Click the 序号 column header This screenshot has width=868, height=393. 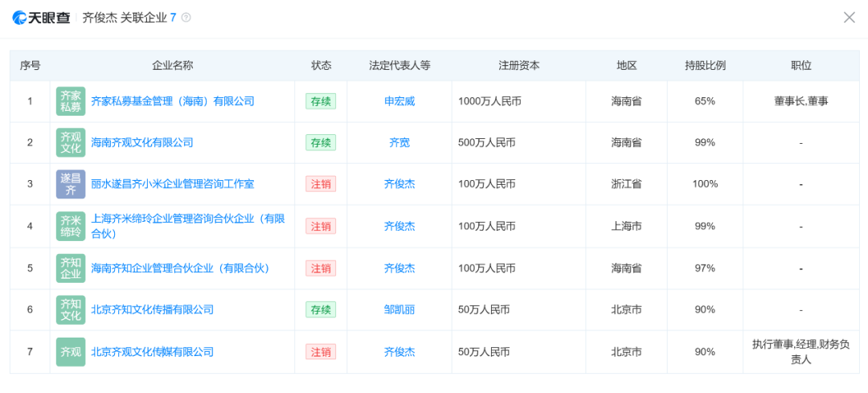tap(30, 65)
